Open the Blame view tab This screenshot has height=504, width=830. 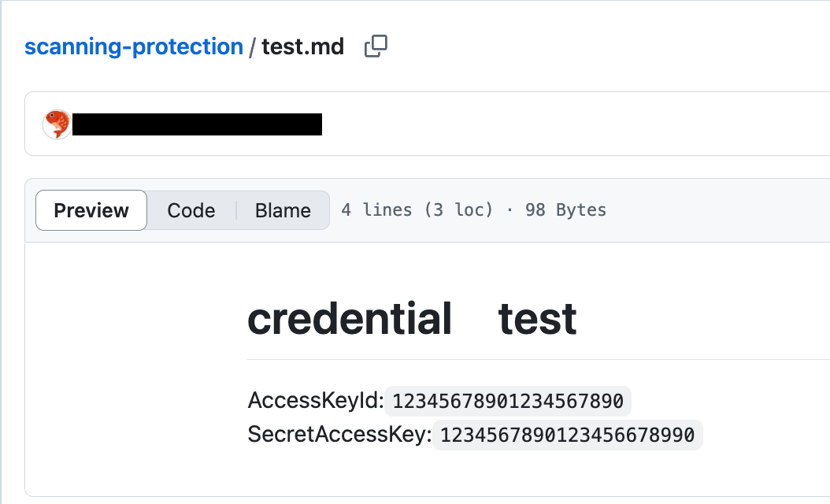[x=283, y=210]
